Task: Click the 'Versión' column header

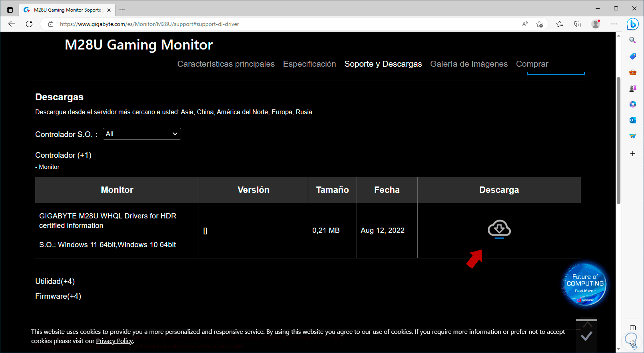Action: coord(253,190)
